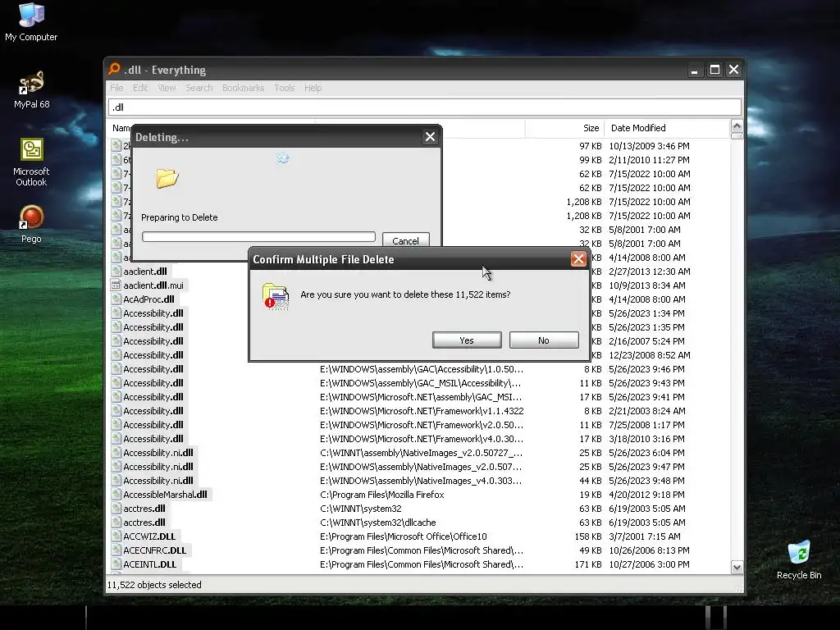Select the ACEINTL.DLL file name

pyautogui.click(x=150, y=564)
